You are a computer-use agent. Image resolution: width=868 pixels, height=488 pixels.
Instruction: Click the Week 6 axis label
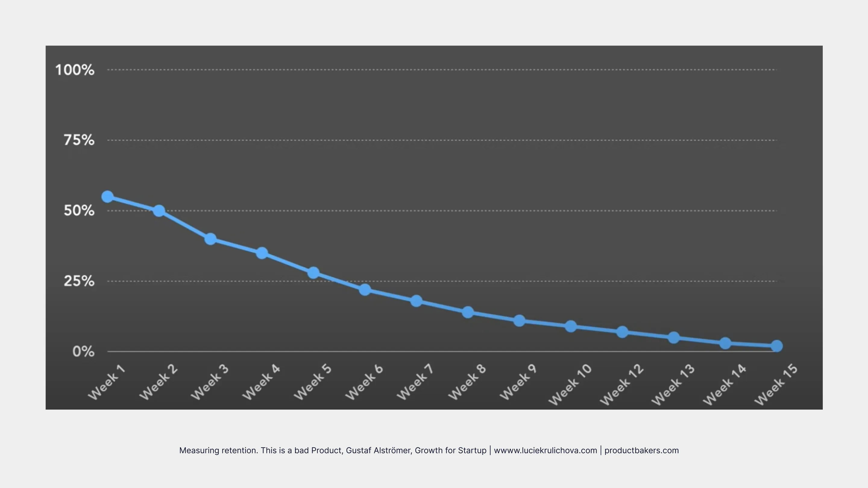click(x=364, y=382)
